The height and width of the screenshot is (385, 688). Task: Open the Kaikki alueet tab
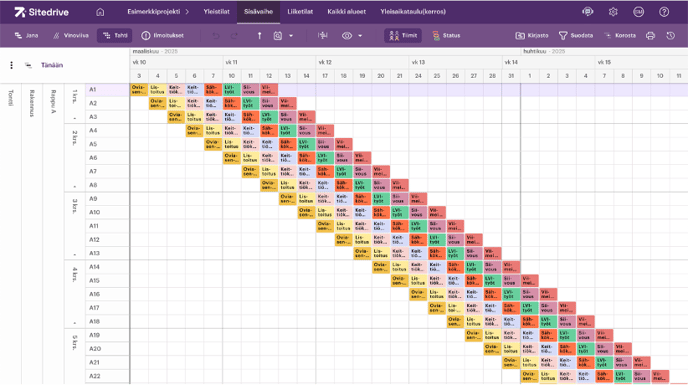[347, 12]
